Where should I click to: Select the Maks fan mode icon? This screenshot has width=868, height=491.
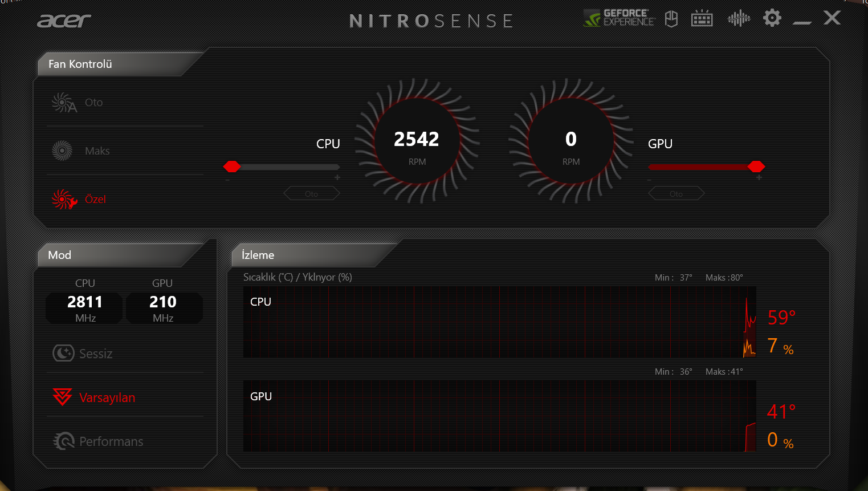click(62, 151)
